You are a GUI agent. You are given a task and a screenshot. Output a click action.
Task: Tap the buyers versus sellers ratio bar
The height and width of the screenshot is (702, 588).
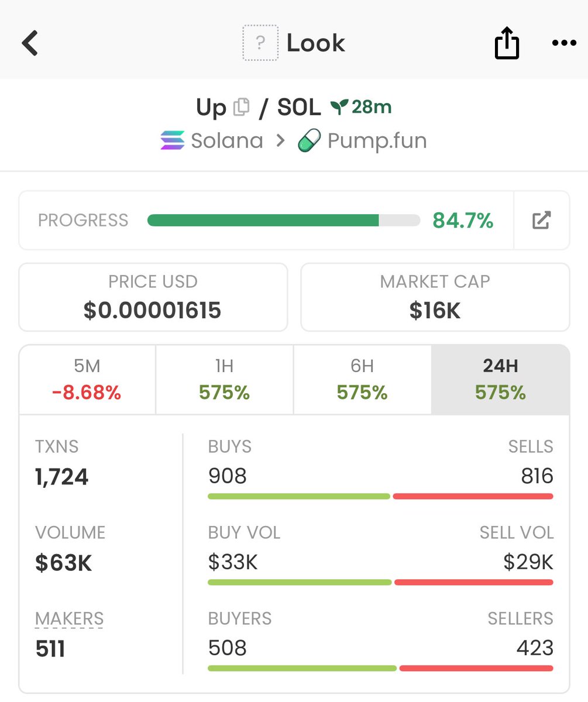pyautogui.click(x=380, y=668)
